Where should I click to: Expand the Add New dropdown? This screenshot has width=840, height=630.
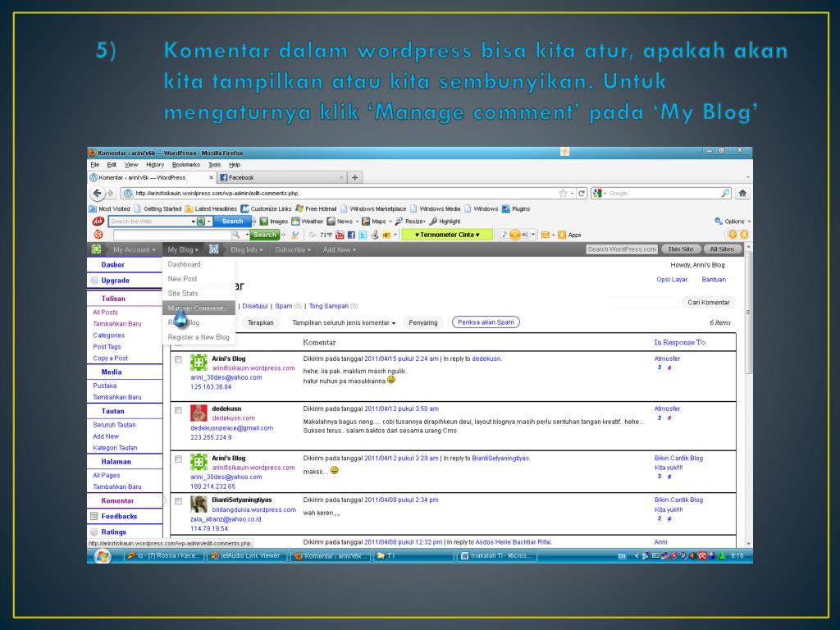tap(339, 249)
